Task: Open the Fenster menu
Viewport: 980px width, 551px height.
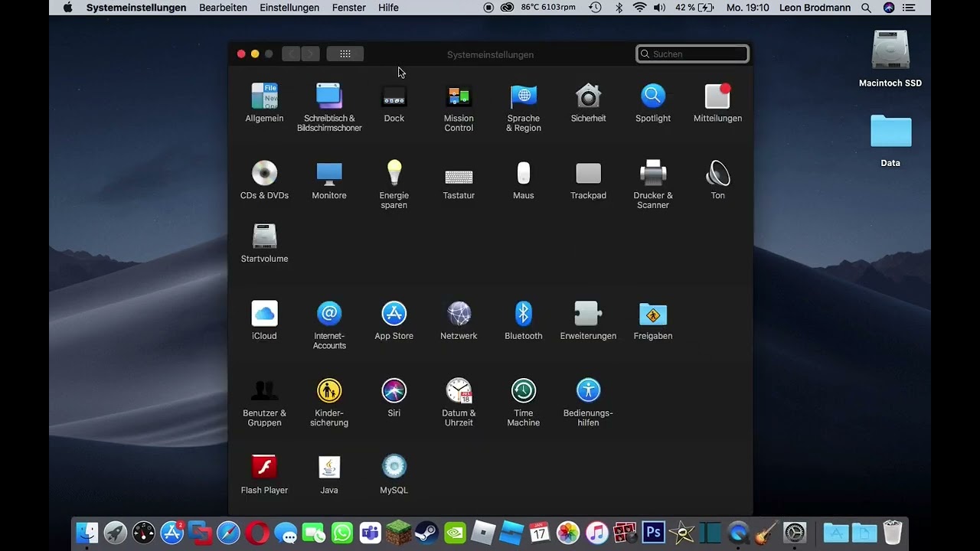Action: point(348,8)
